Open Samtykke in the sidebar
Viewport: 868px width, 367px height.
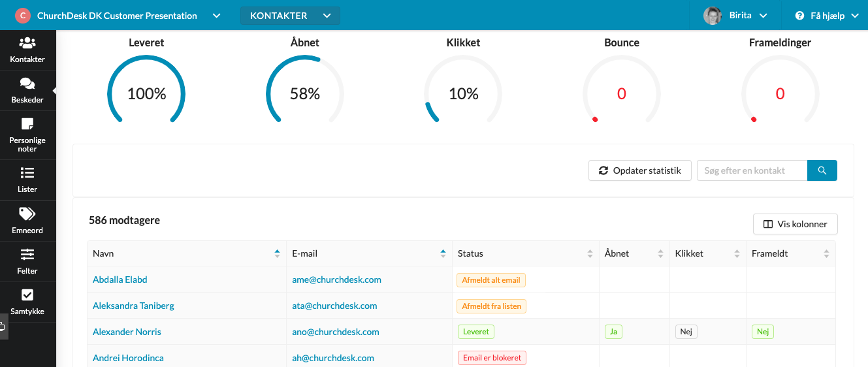tap(27, 302)
